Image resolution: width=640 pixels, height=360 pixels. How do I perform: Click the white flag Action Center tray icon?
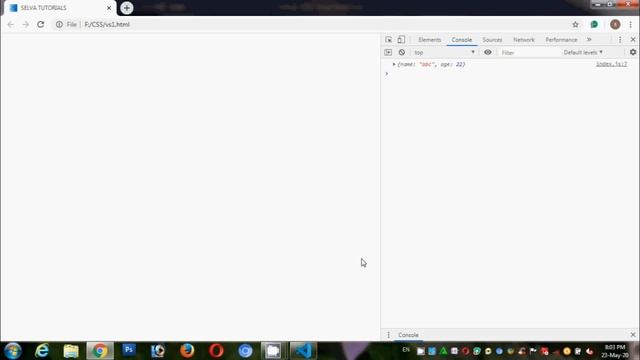pos(533,351)
